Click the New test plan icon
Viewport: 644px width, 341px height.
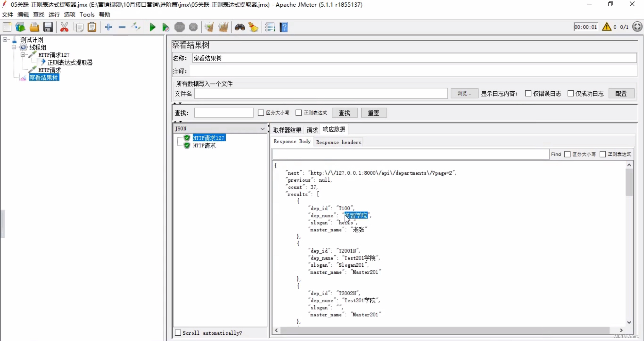[7, 27]
